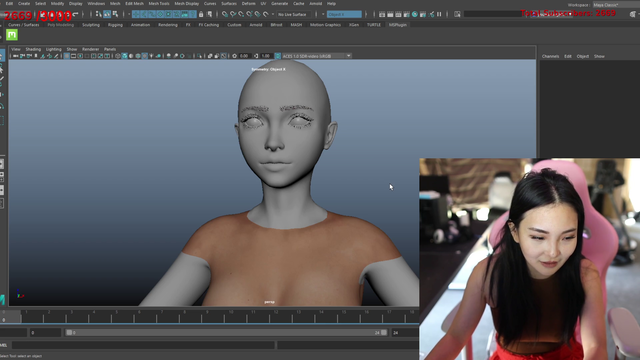Open the Shading panel menu
The height and width of the screenshot is (360, 640).
(33, 49)
